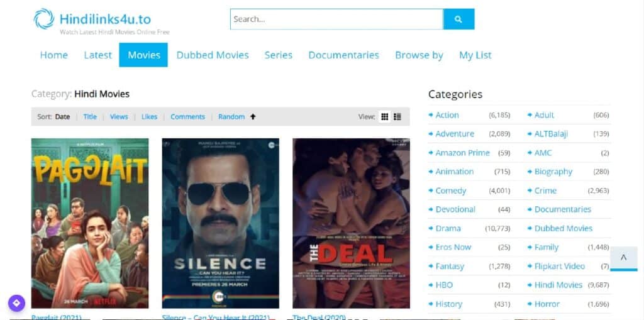
Task: Click inside the Search field
Action: 337,19
